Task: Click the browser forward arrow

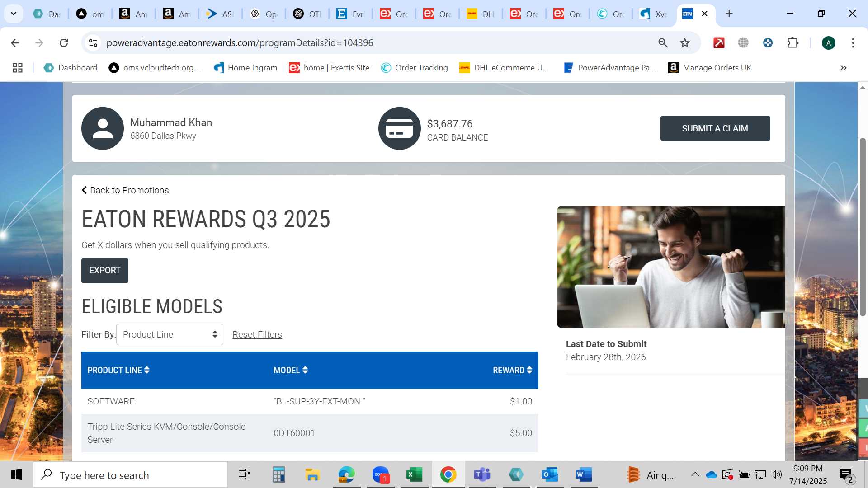Action: [x=39, y=43]
